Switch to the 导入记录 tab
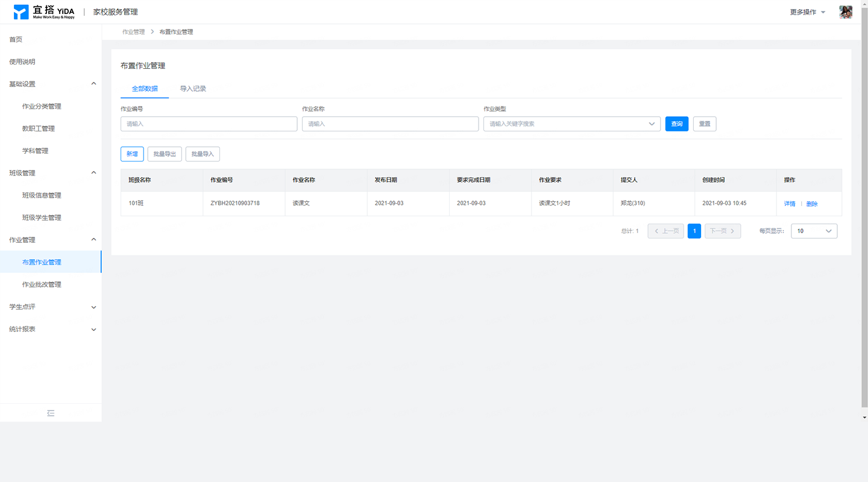Screen dimensions: 868x482 click(193, 89)
